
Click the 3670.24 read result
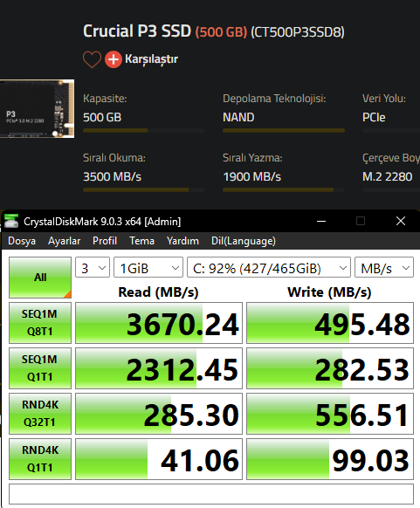[x=159, y=323]
